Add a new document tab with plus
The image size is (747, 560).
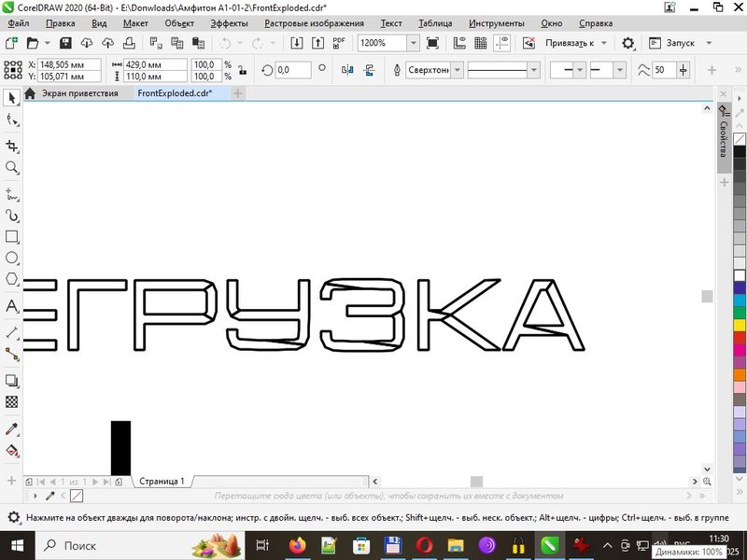[238, 93]
